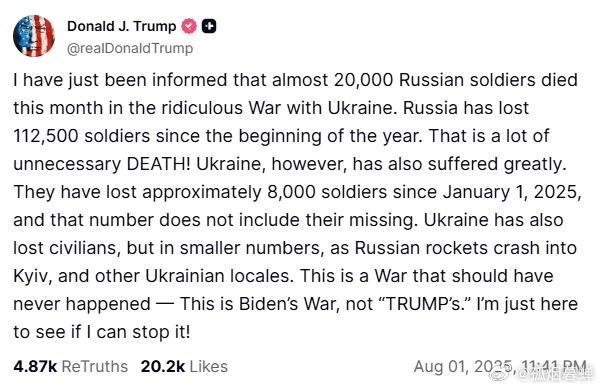Open the Aug 01, 2025 timestamp

(500, 366)
